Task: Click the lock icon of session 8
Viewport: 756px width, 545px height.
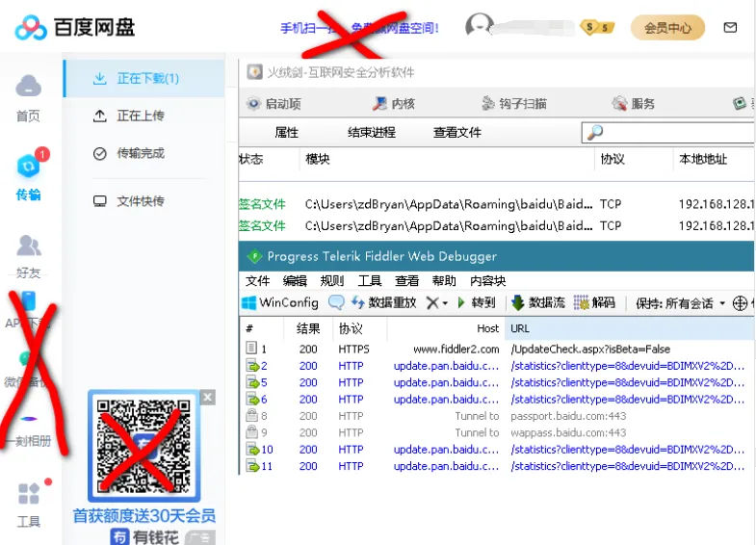Action: 251,415
